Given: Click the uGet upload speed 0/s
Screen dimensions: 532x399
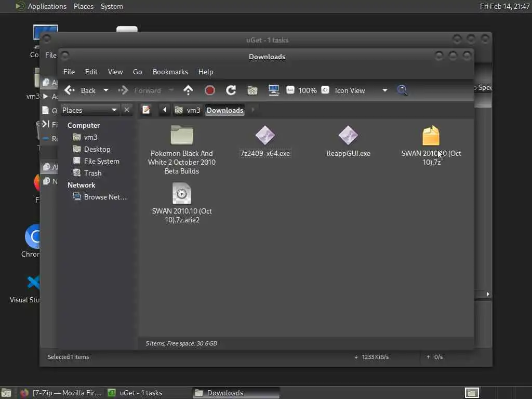Looking at the screenshot, I should (x=435, y=357).
